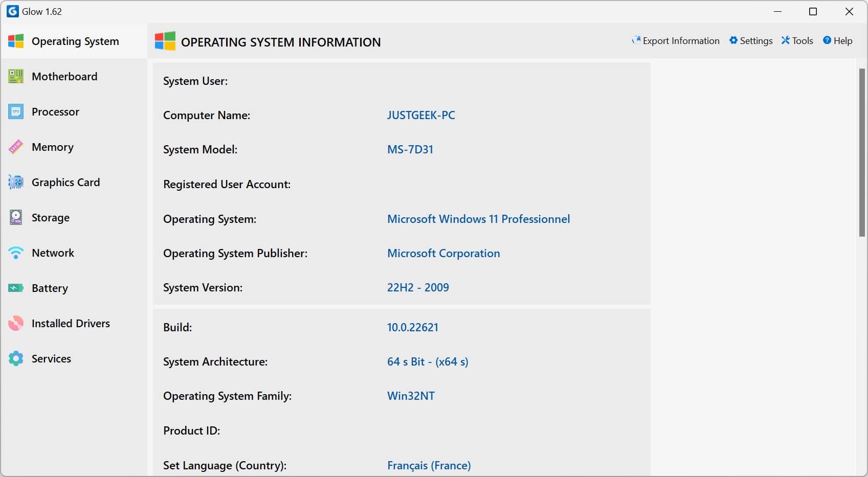868x477 pixels.
Task: Click the Tools wrench icon in header
Action: tap(786, 40)
